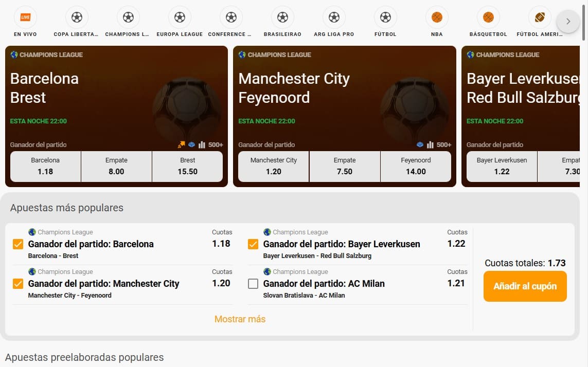Select the Fútbol Americano football icon
The width and height of the screenshot is (588, 367).
point(539,18)
